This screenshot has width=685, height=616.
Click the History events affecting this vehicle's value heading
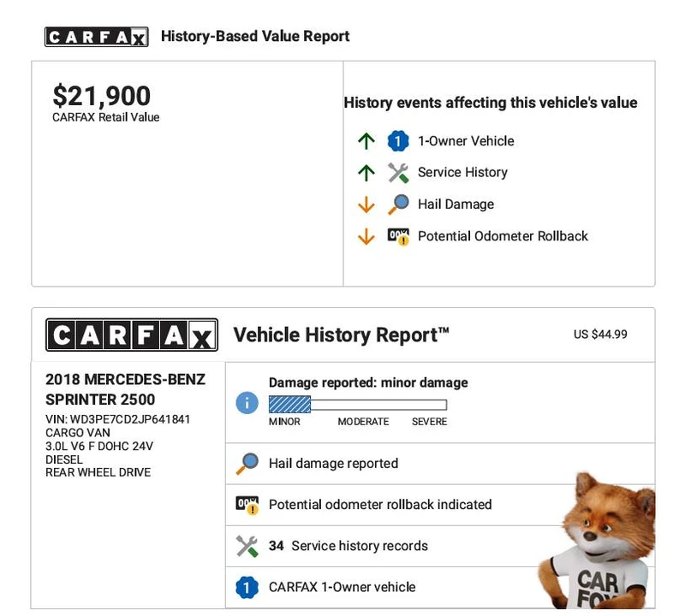[491, 103]
